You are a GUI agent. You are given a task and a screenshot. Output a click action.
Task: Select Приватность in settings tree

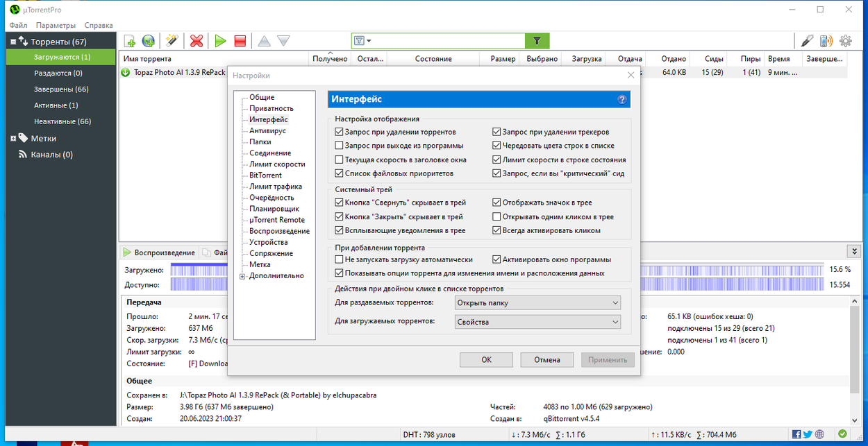[x=272, y=108]
